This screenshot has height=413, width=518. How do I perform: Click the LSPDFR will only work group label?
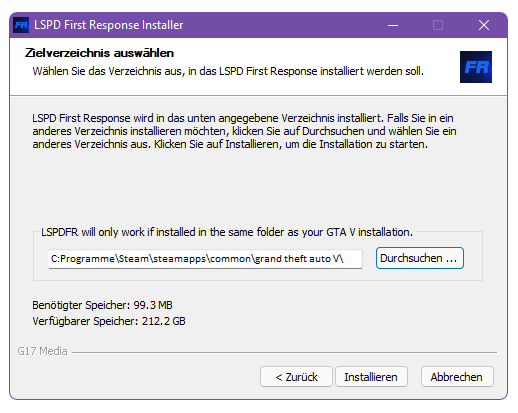227,232
